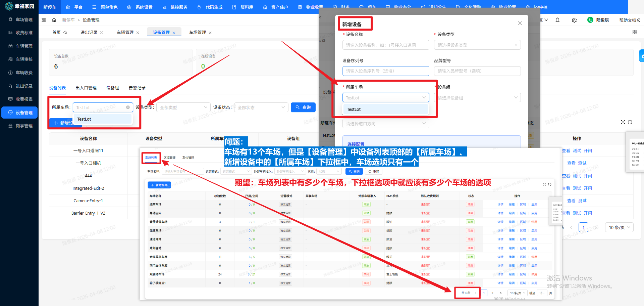
Task: Switch to the 出入口管理 tab
Action: point(86,88)
